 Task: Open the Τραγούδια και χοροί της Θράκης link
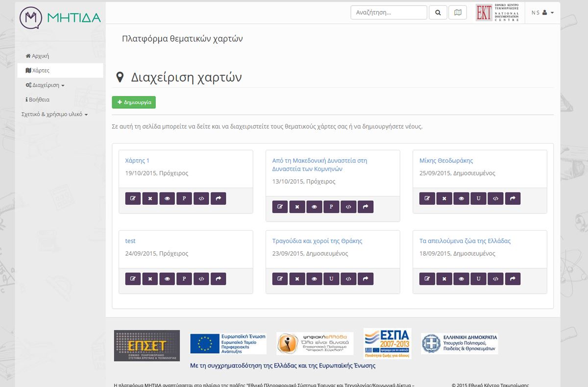tap(317, 241)
